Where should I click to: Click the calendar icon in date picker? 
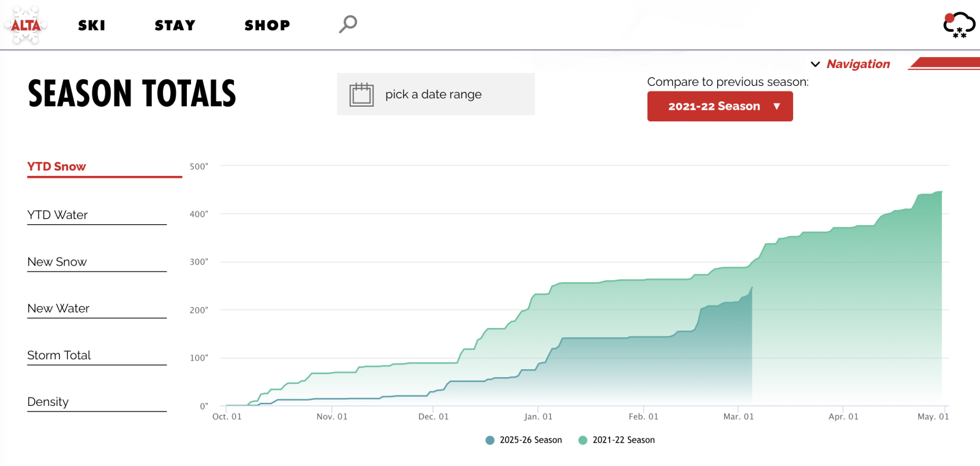pos(361,94)
